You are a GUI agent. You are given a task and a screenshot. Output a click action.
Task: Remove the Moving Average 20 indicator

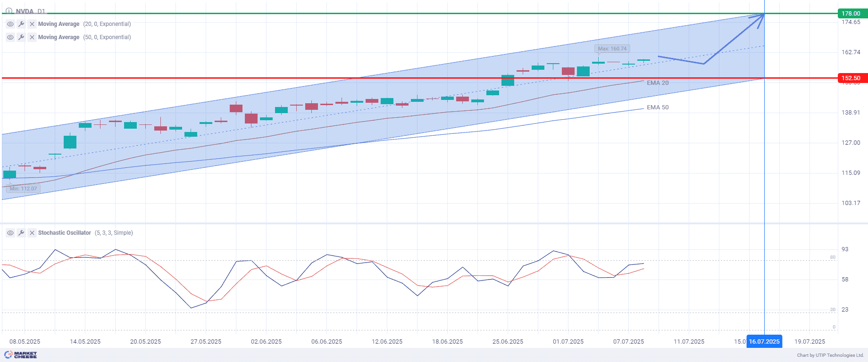[32, 24]
